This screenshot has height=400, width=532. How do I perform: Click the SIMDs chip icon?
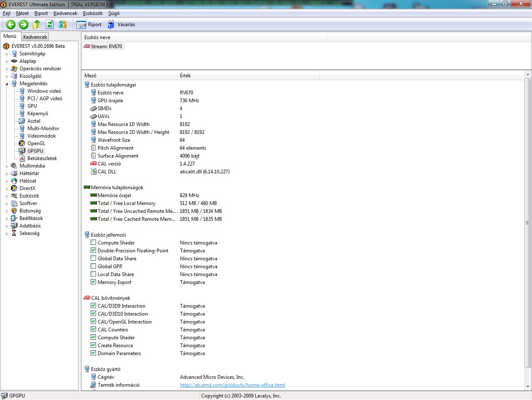(x=94, y=109)
